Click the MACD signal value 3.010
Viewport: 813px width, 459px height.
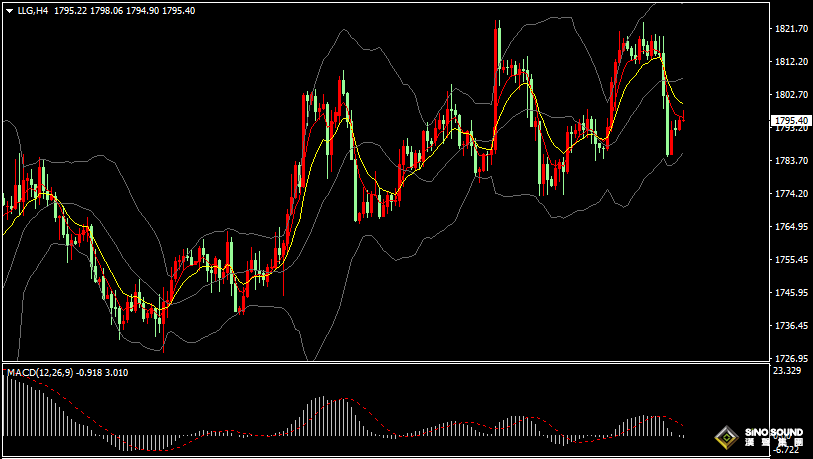tap(117, 372)
